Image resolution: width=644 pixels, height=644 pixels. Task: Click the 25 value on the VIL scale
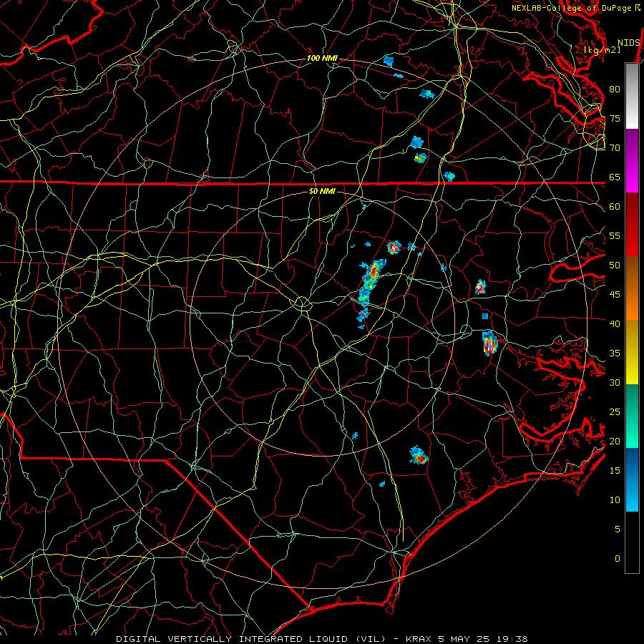point(615,412)
